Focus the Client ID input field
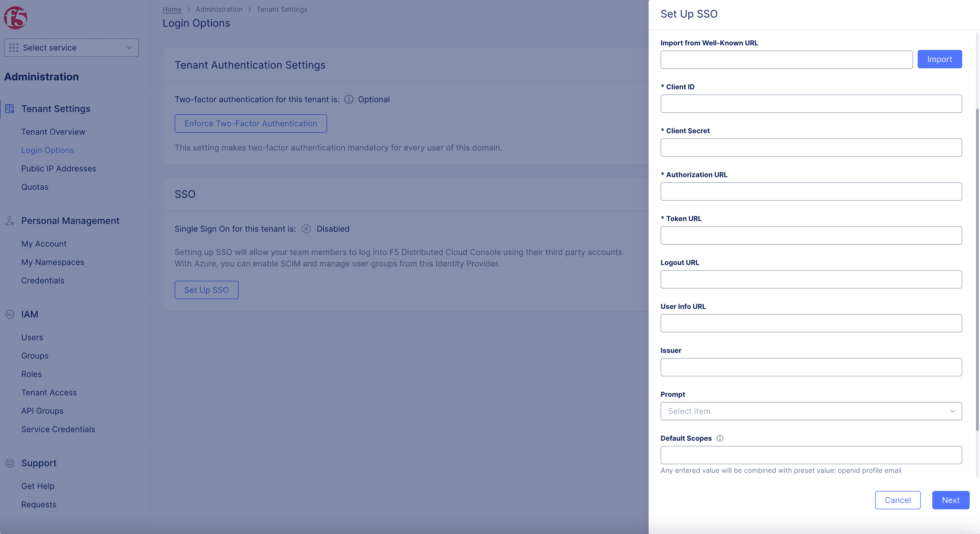 tap(811, 103)
